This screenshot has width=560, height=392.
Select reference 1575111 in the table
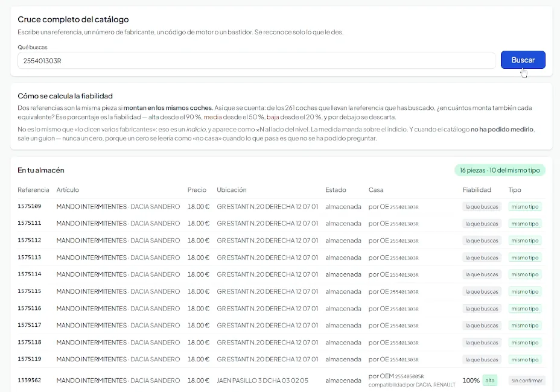(x=30, y=223)
